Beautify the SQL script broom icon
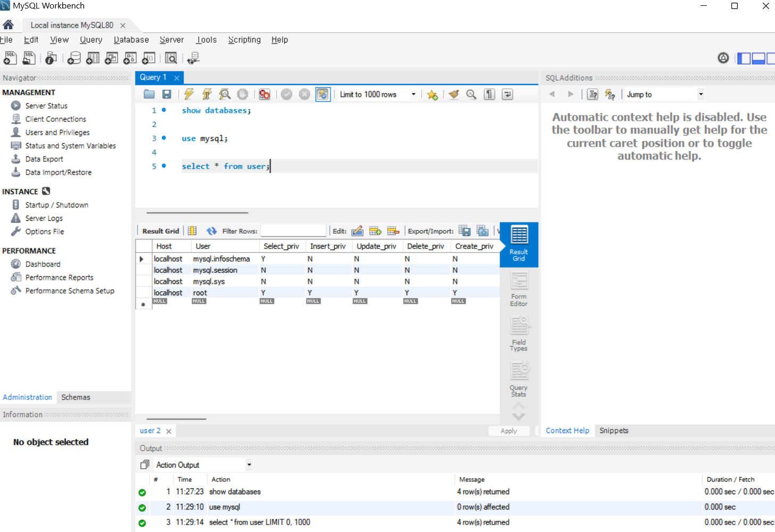Viewport: 775px width, 532px height. pyautogui.click(x=454, y=94)
